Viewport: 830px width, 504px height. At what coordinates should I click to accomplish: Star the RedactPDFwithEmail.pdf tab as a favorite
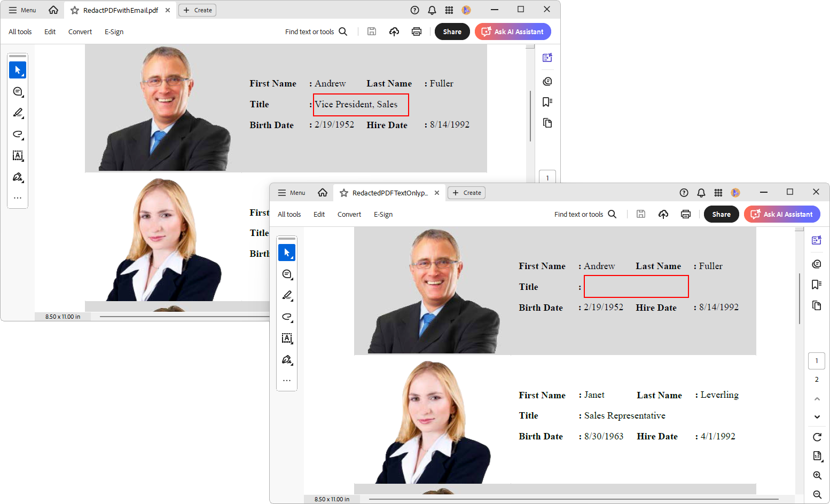pyautogui.click(x=75, y=10)
